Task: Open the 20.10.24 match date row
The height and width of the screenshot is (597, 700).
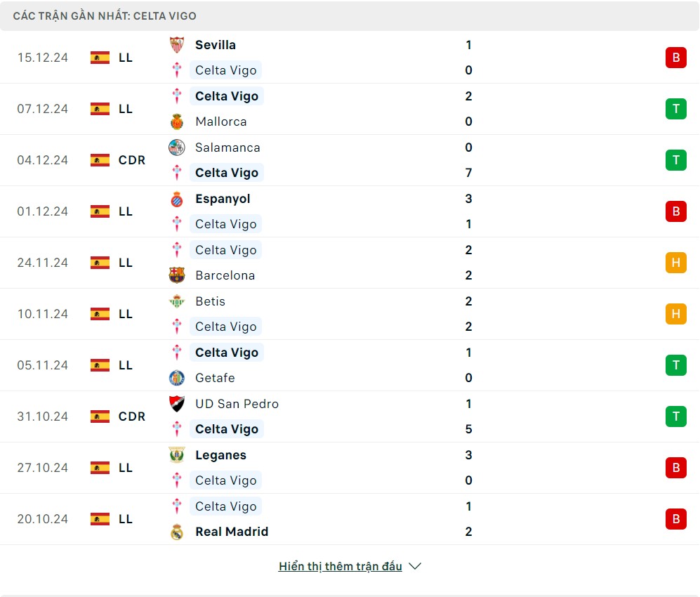Action: [x=43, y=519]
